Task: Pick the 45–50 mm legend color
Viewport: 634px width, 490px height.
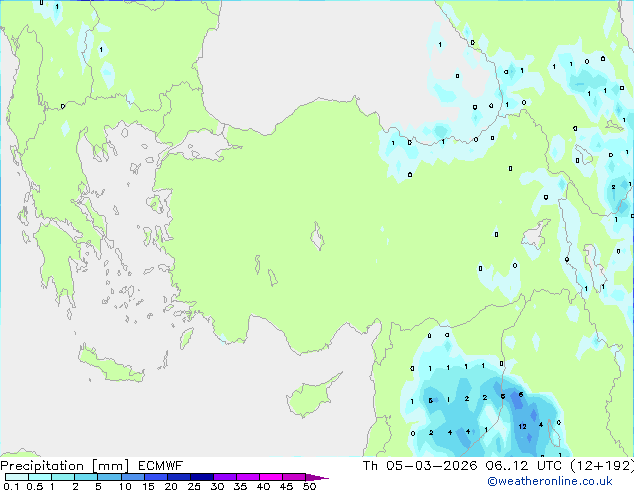Action: tap(294, 477)
